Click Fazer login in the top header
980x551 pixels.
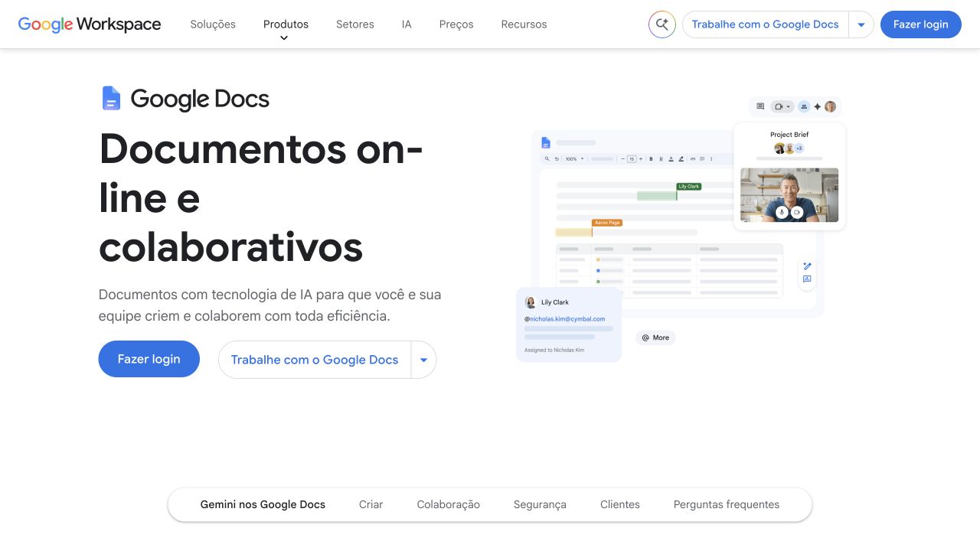tap(921, 24)
